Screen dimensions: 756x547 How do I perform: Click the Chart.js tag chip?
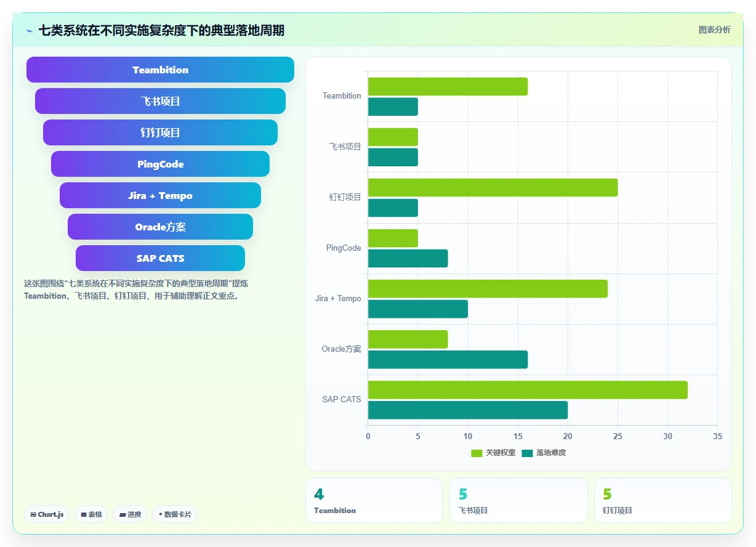tap(47, 514)
